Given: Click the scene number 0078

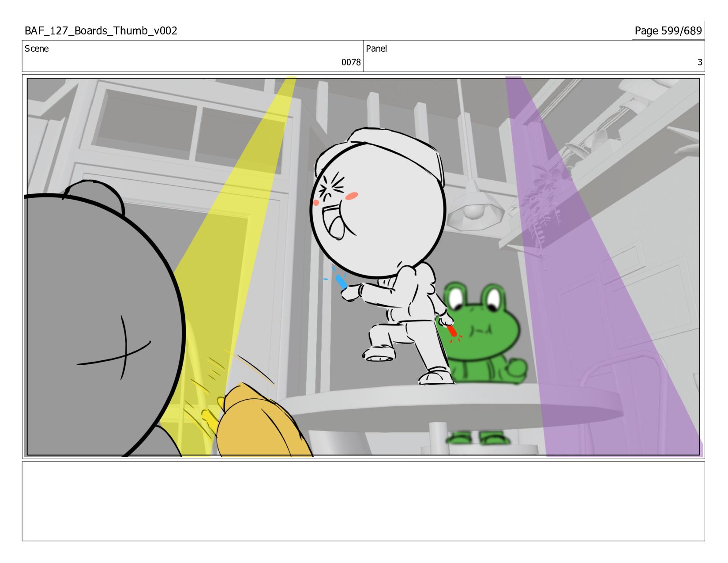Looking at the screenshot, I should coord(351,62).
